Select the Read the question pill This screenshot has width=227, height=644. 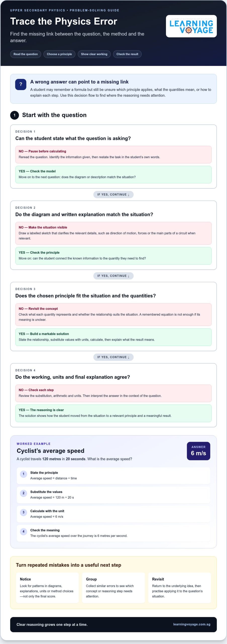tap(26, 54)
